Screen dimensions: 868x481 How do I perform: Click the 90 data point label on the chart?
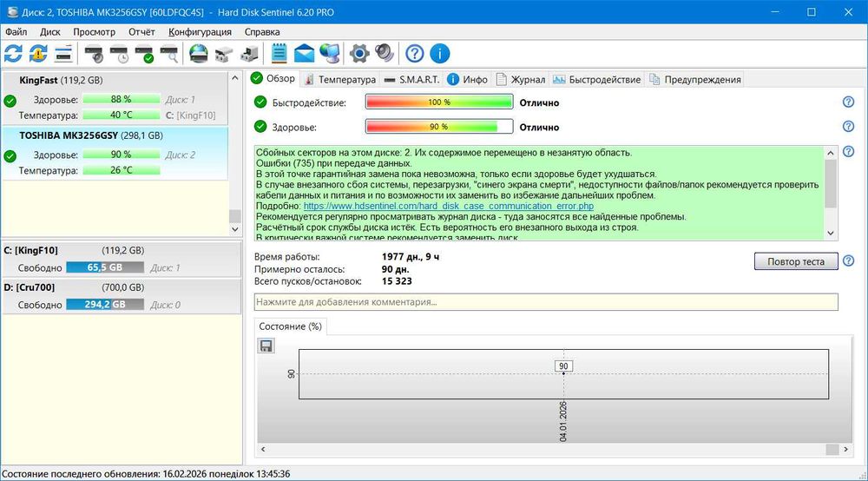(563, 366)
